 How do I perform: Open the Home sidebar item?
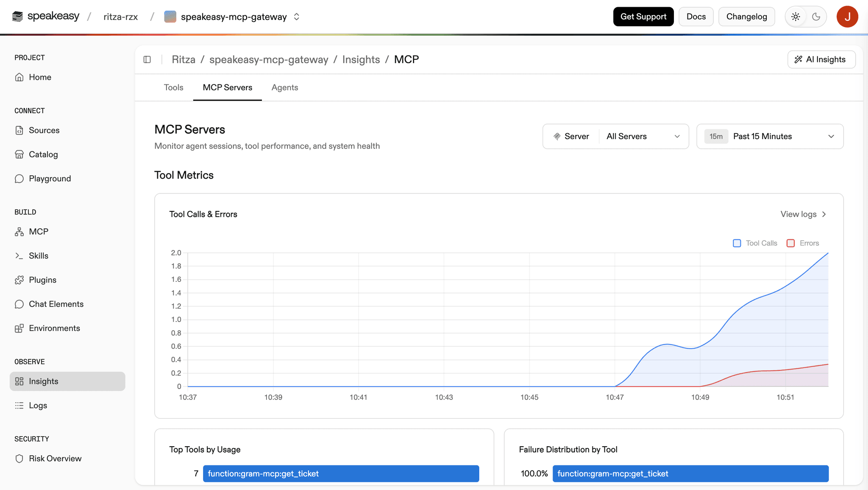pos(67,77)
